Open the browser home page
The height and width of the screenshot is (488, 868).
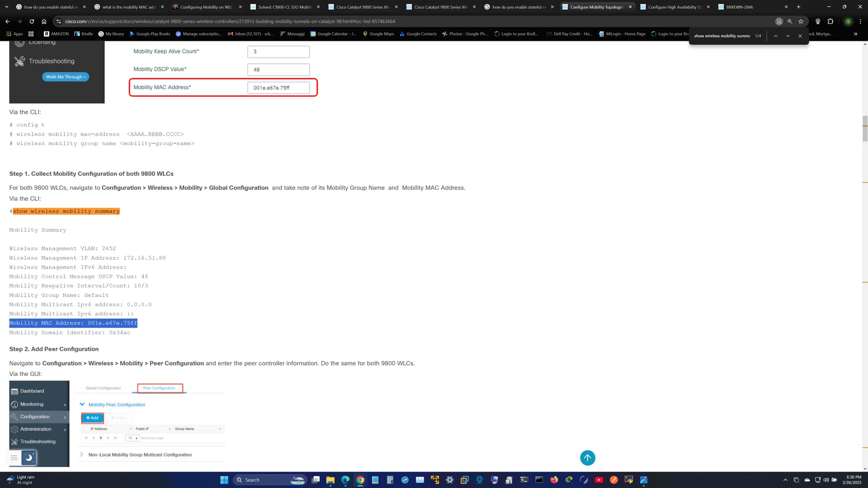tap(44, 21)
